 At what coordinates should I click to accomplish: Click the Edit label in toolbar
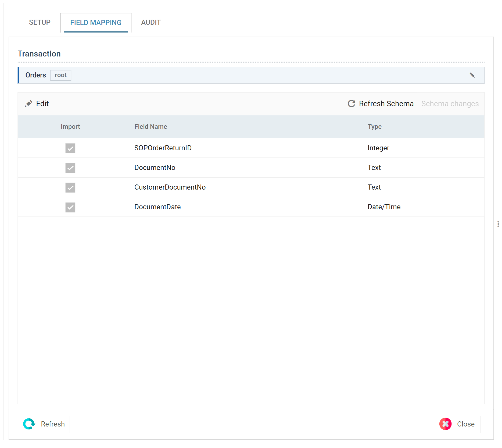coord(42,104)
